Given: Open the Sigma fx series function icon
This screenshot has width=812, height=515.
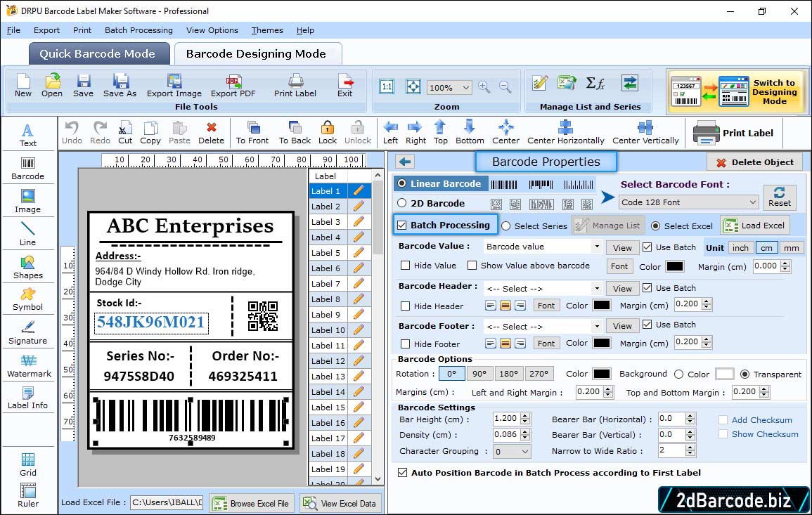Looking at the screenshot, I should point(595,83).
